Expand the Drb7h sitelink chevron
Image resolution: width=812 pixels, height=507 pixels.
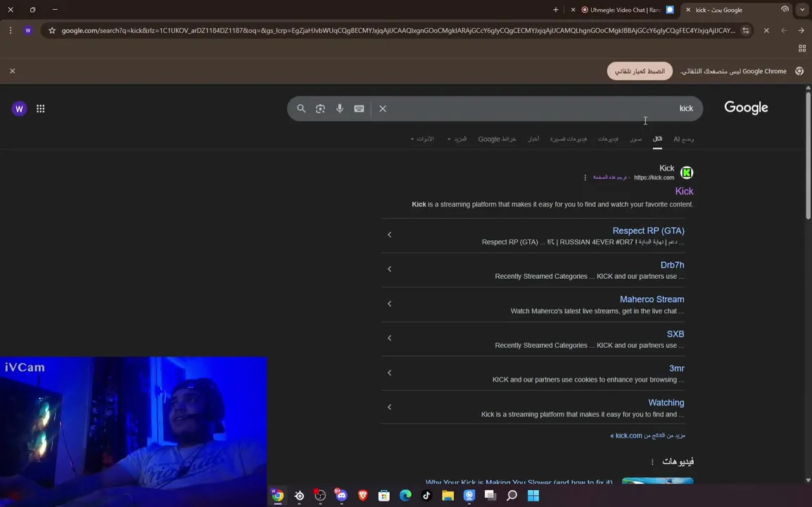[x=389, y=269]
